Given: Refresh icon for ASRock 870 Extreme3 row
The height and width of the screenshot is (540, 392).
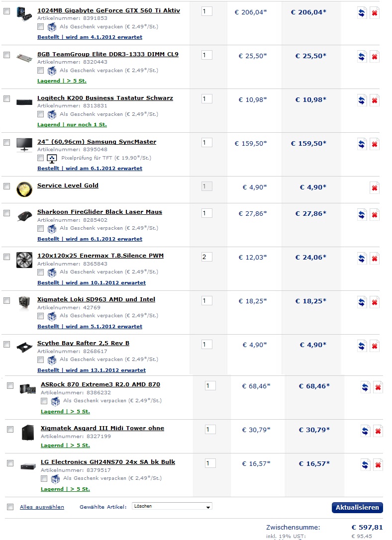Looking at the screenshot, I should pos(365,387).
